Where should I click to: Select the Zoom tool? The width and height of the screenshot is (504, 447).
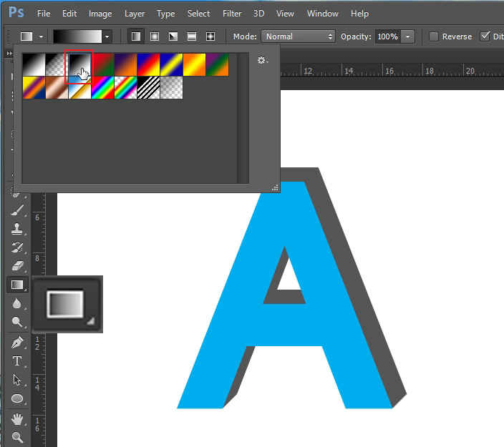coord(17,437)
